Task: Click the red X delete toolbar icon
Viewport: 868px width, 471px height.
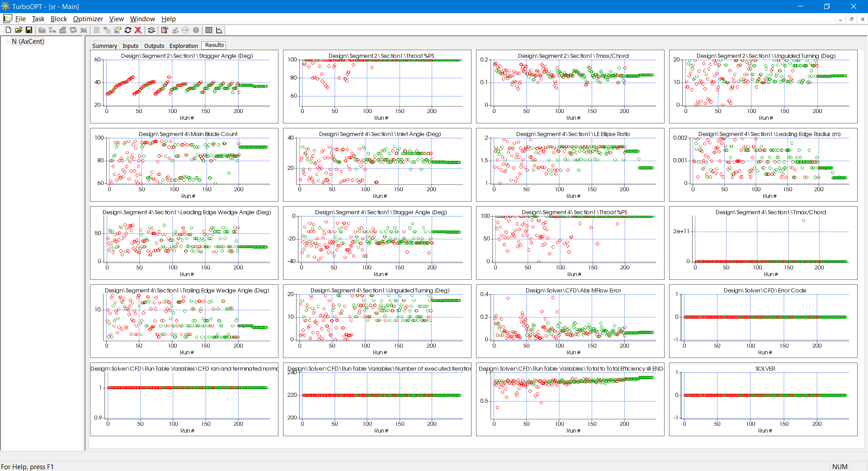Action: tap(138, 30)
